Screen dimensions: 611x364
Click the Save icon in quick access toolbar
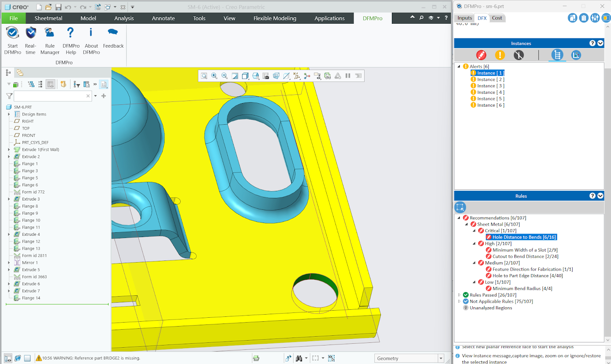point(58,7)
